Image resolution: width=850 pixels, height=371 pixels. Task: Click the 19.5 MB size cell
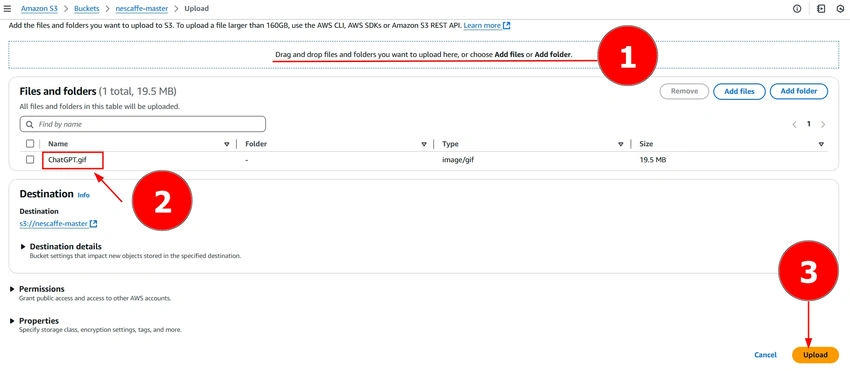[653, 160]
